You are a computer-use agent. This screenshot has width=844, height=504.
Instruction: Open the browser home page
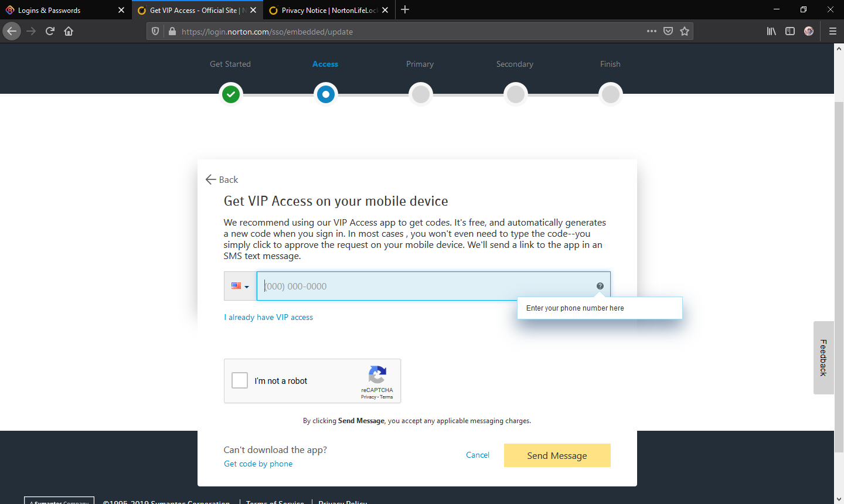point(69,31)
